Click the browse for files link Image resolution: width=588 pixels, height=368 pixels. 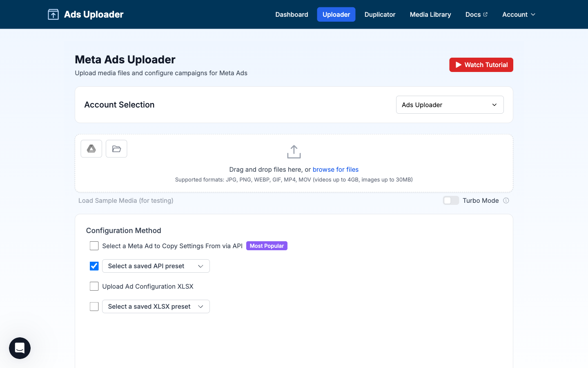[x=336, y=169]
